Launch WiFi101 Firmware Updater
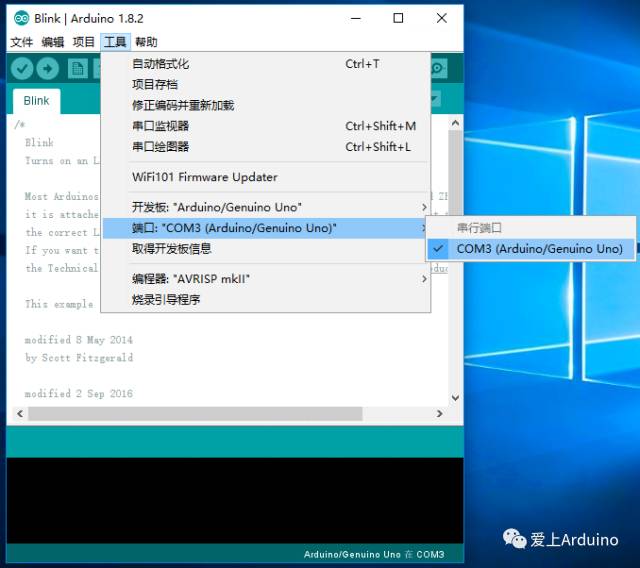Viewport: 640px width, 568px height. [266, 177]
